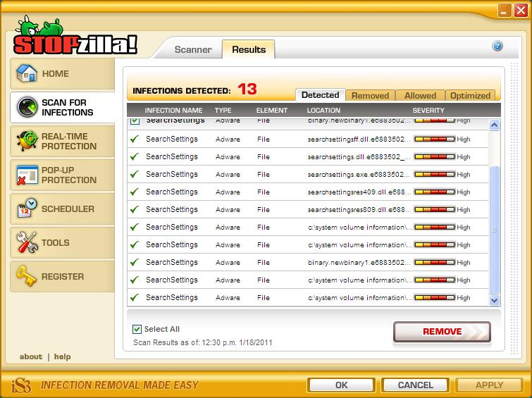Minimize the STOPzilla window
This screenshot has width=532, height=398.
(x=505, y=10)
